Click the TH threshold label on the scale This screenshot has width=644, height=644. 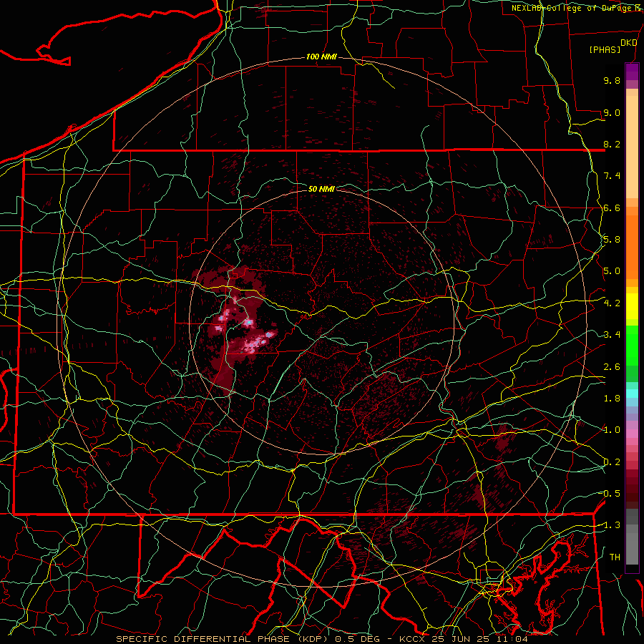tap(615, 557)
